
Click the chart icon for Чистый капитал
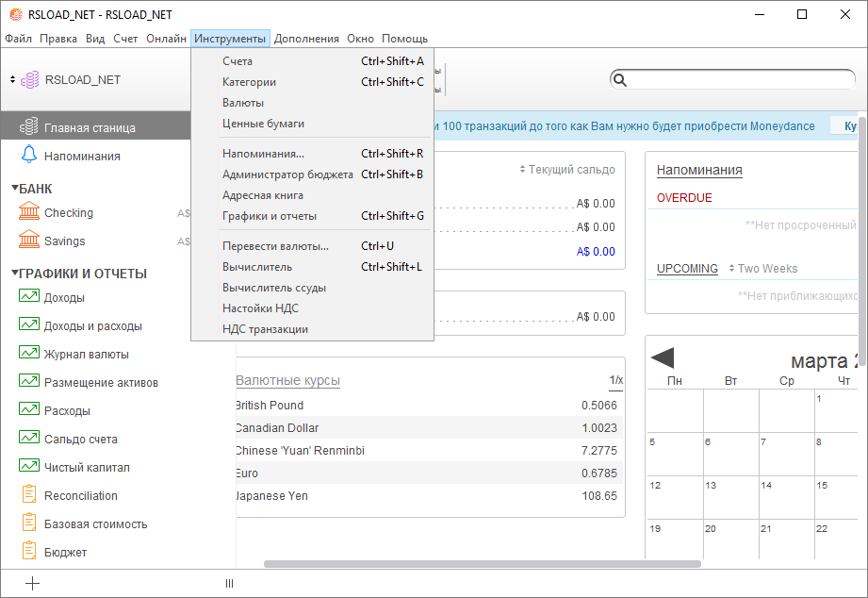29,466
